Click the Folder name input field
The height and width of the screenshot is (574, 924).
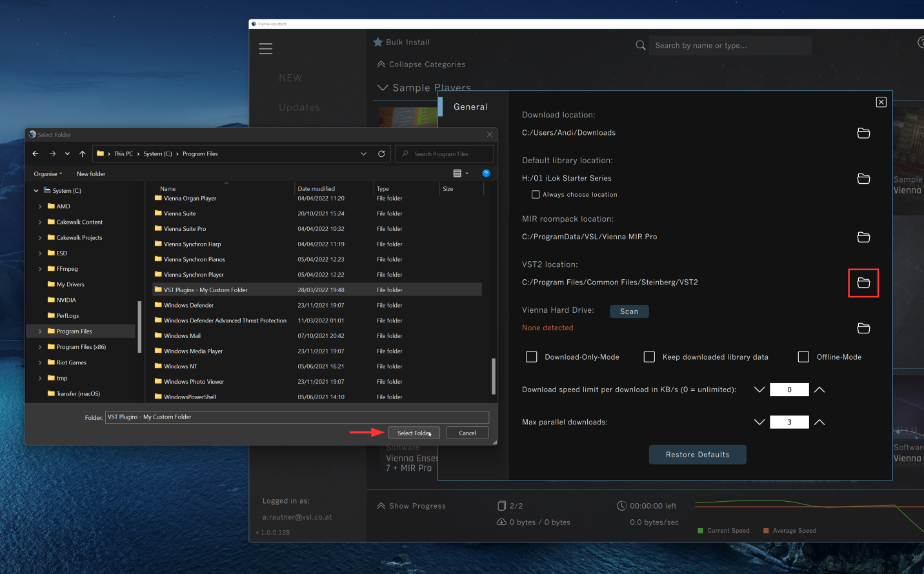tap(297, 417)
